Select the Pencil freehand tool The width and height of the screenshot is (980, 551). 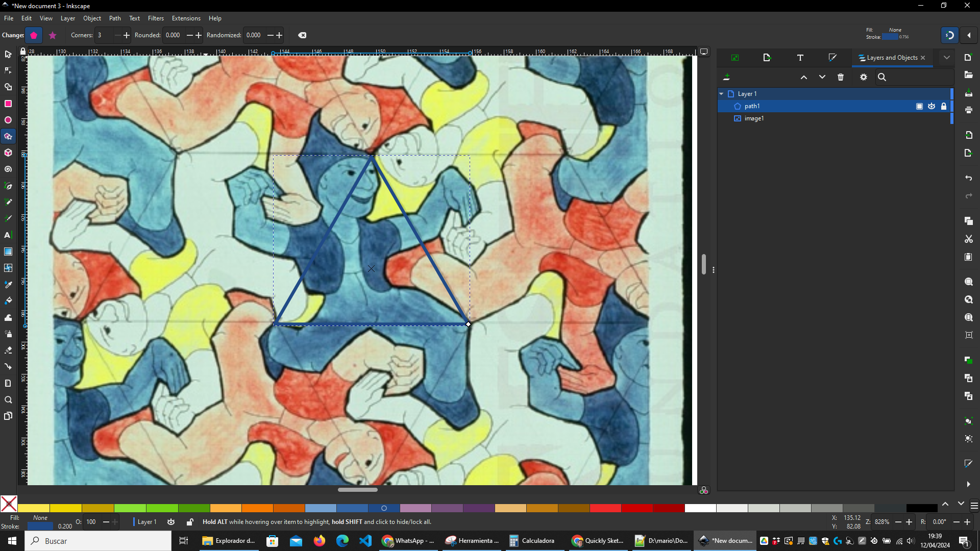pos(8,202)
